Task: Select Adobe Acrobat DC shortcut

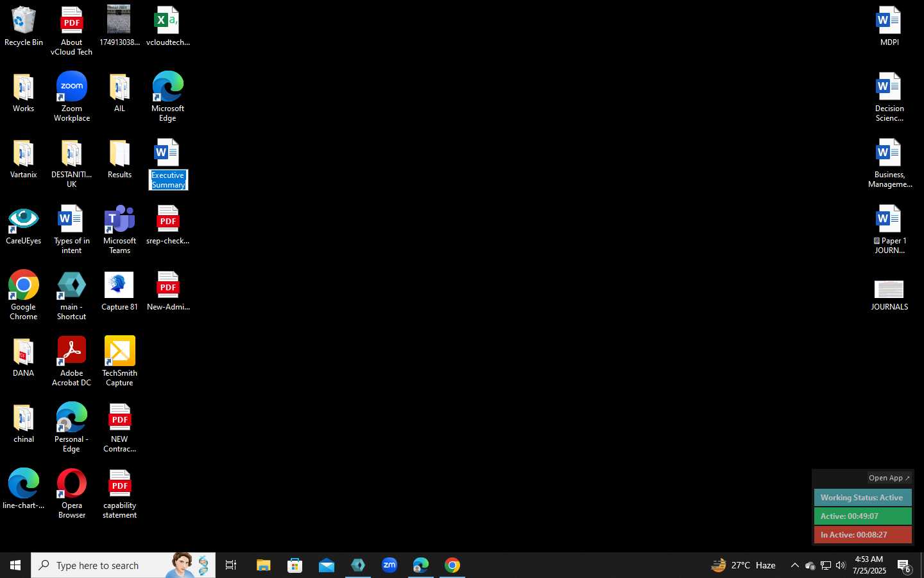Action: click(x=71, y=362)
